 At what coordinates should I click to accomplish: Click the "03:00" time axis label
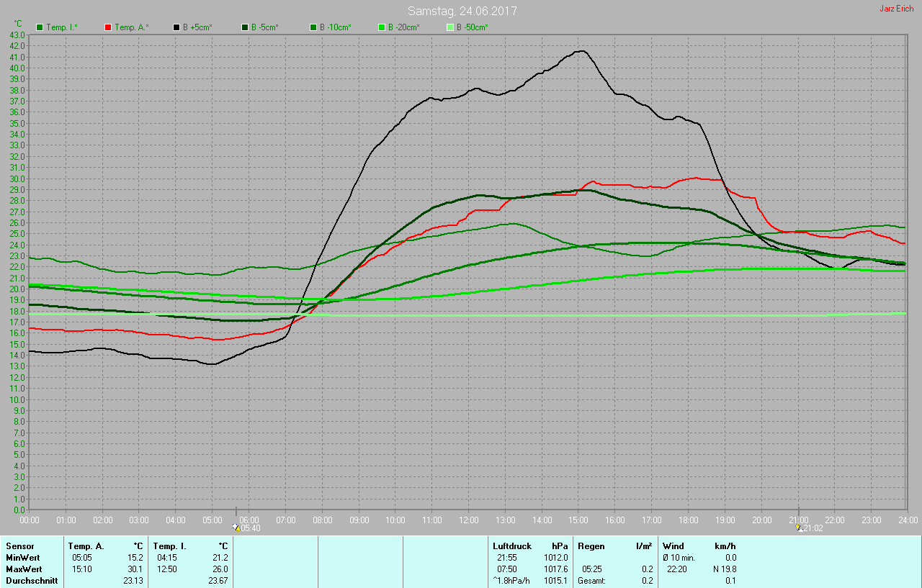coord(139,520)
